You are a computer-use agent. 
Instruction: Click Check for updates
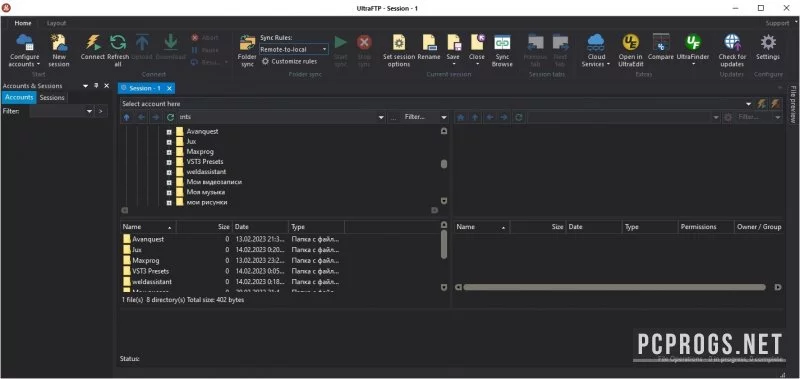coord(732,50)
